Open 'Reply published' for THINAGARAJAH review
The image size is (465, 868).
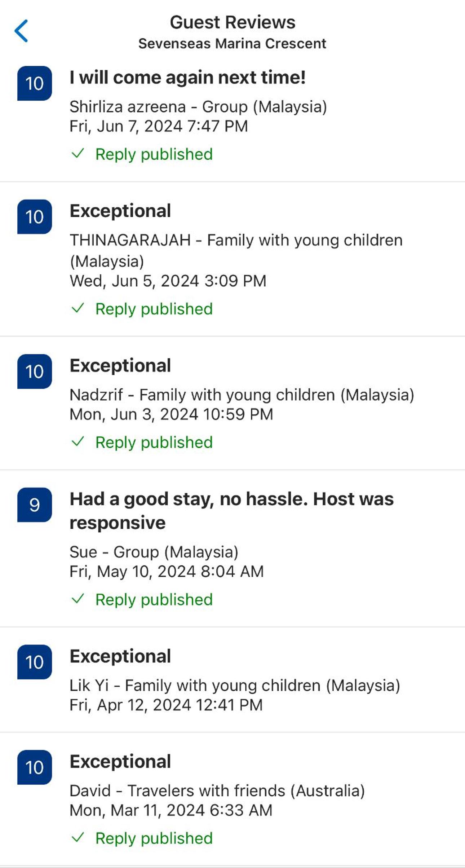click(x=154, y=309)
